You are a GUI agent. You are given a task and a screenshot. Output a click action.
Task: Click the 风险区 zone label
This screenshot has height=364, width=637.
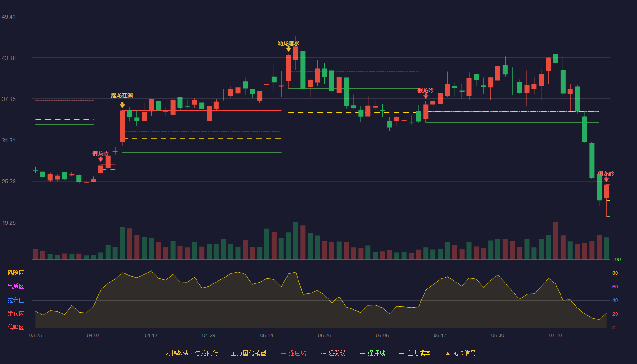pos(15,273)
